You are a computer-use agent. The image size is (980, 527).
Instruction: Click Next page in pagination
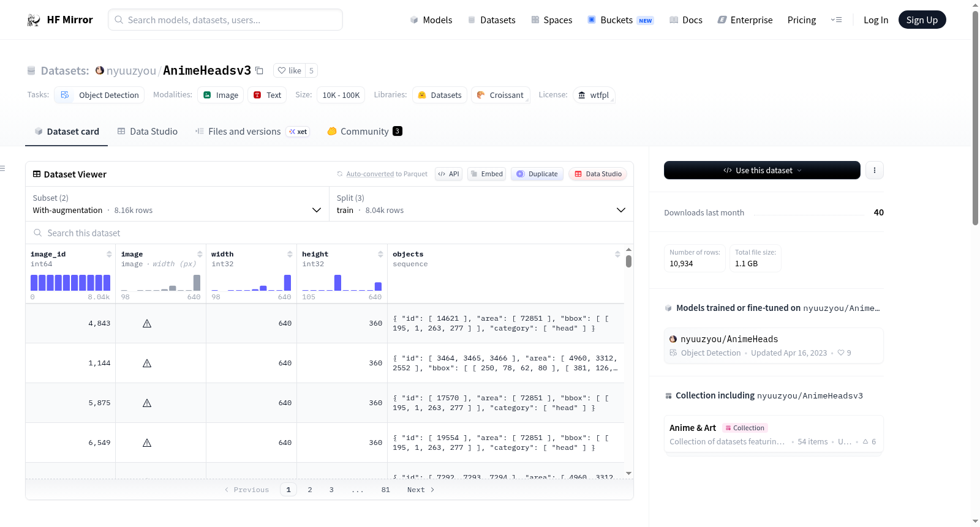421,490
